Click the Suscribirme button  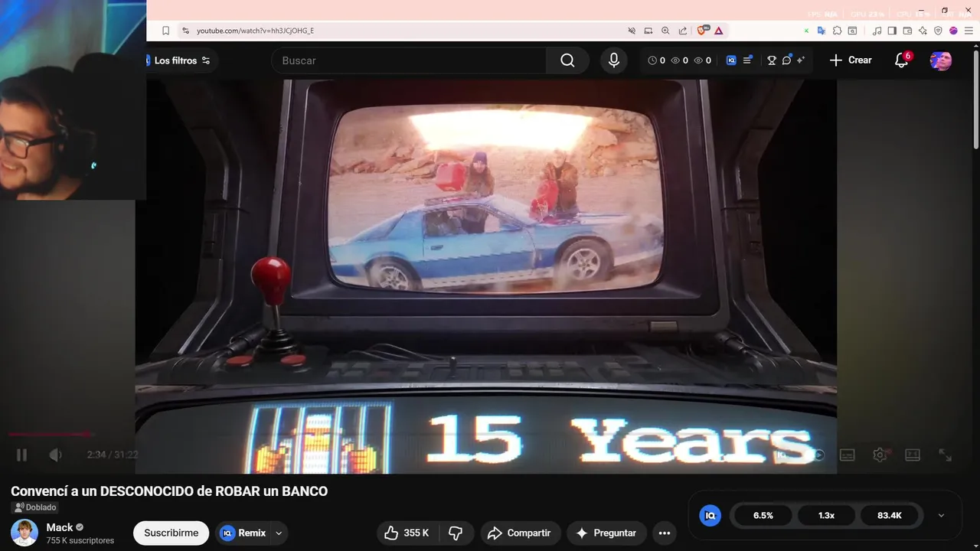click(171, 533)
